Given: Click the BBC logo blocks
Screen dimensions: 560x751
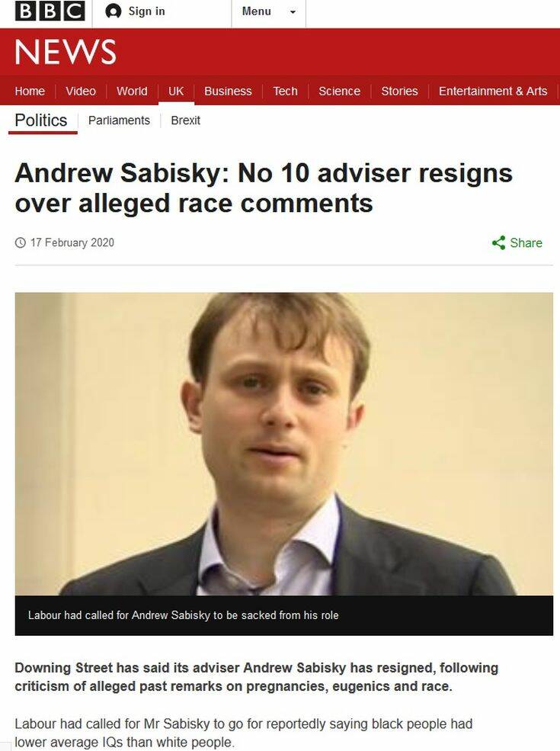Looking at the screenshot, I should click(50, 11).
